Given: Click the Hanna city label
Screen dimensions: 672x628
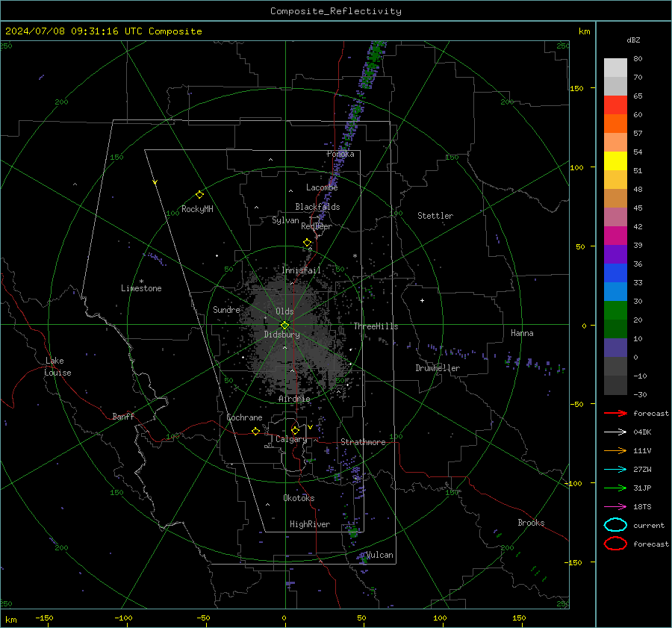Looking at the screenshot, I should point(522,333).
